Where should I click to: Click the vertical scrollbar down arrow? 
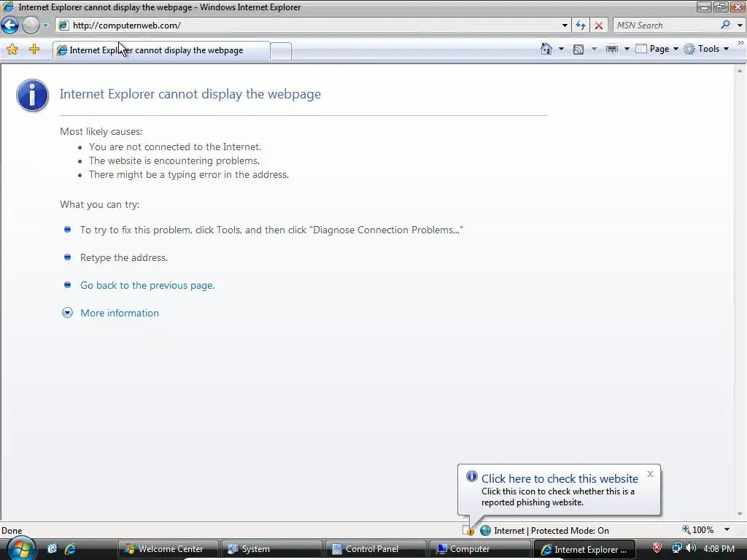(740, 514)
